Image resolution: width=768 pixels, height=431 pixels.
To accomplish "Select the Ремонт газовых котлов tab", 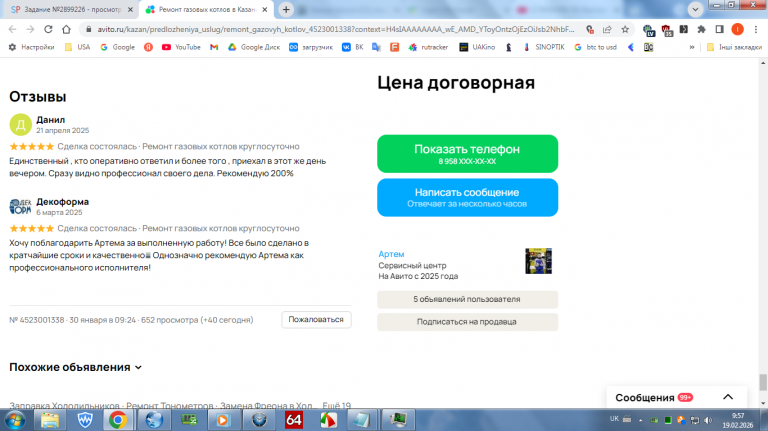I will coord(207,9).
